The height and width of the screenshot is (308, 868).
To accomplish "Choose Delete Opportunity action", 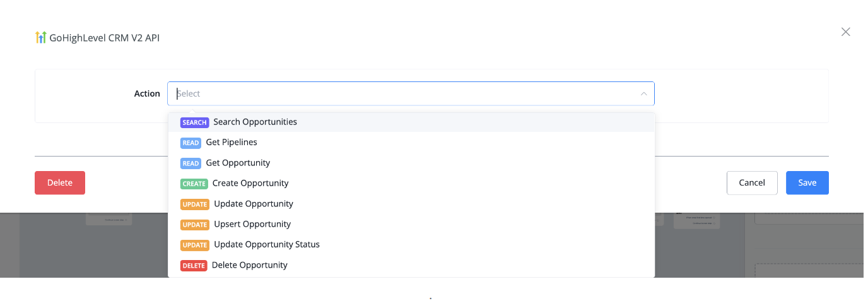I will (411, 265).
